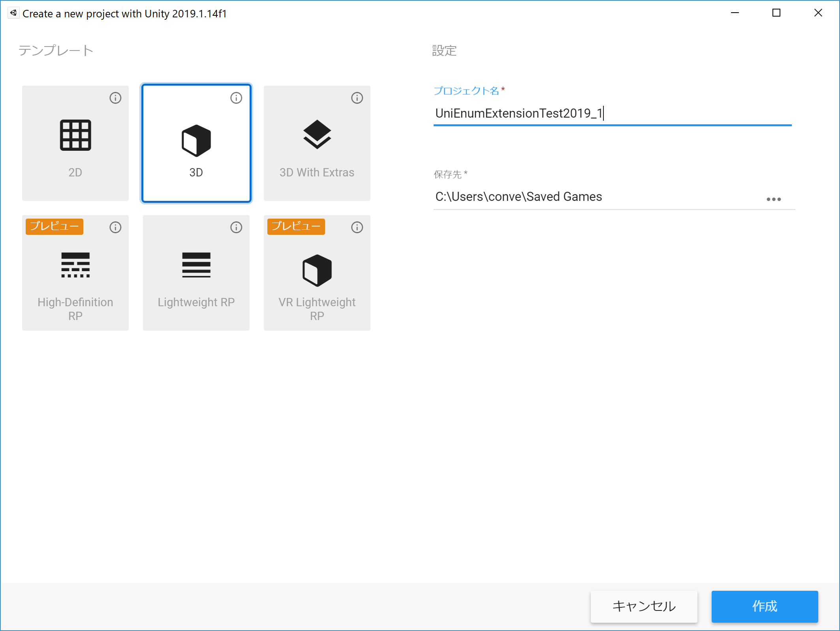Image resolution: width=840 pixels, height=631 pixels.
Task: Choose the 3D With Extras template
Action: coord(317,143)
